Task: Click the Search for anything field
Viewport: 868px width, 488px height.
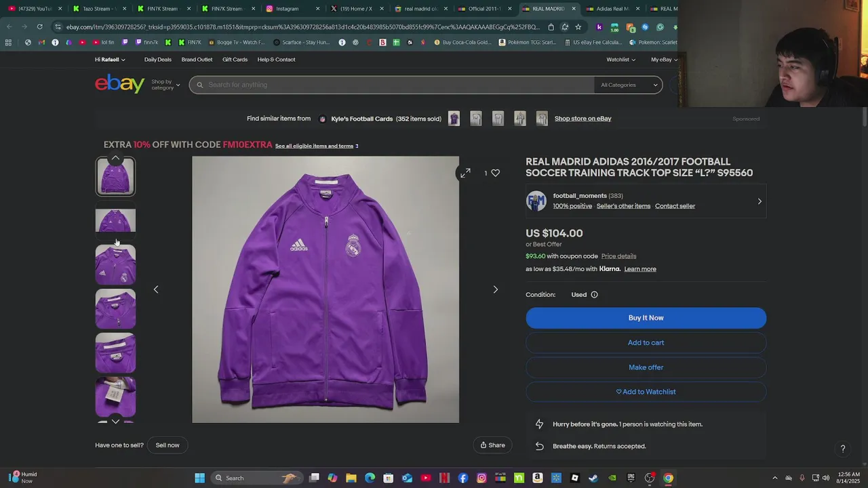Action: 392,85
